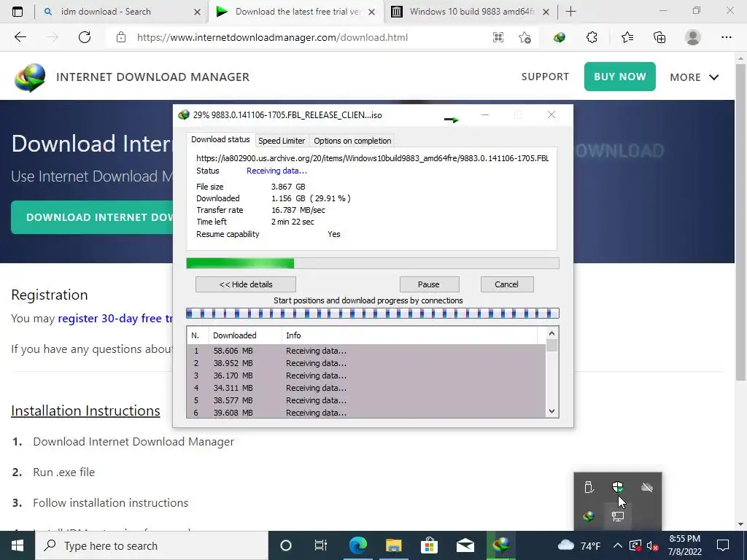Click the connections list scroll-down arrow
Image resolution: width=747 pixels, height=560 pixels.
coord(551,411)
